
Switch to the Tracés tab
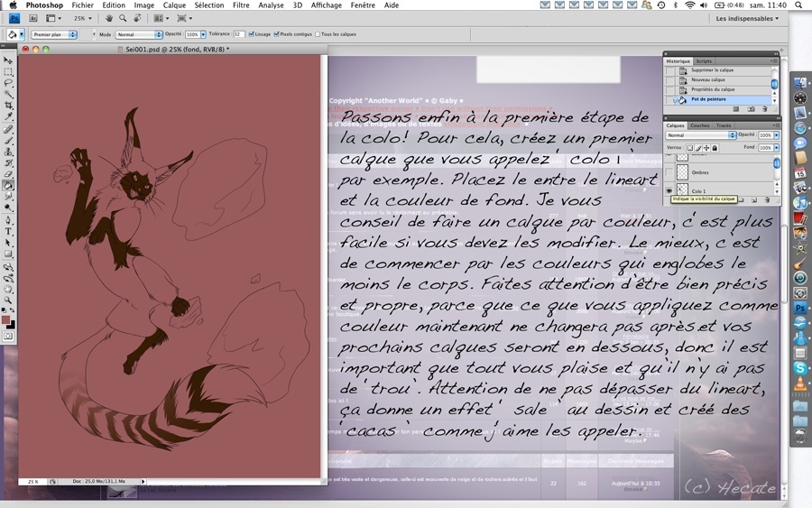tap(724, 125)
